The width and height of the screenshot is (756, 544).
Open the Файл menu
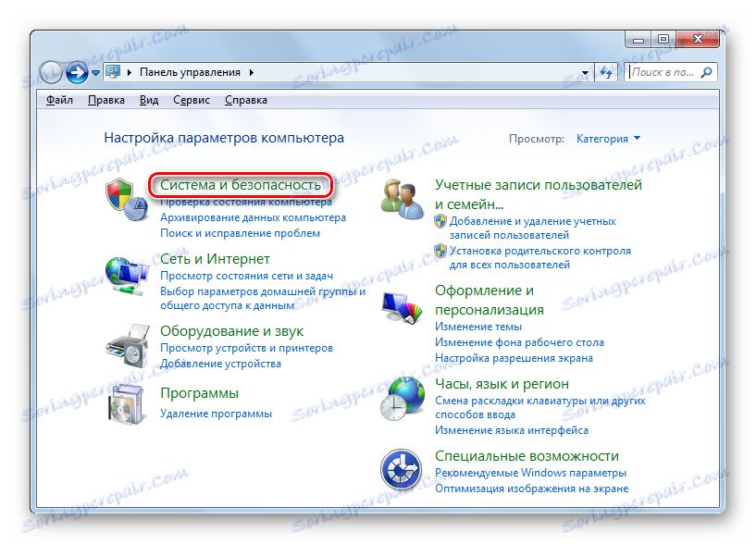click(x=59, y=100)
